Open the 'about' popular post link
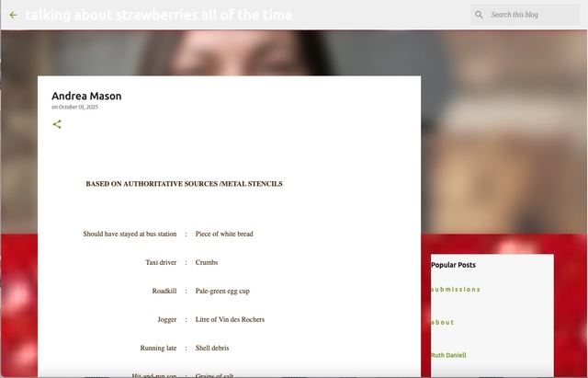 (442, 323)
